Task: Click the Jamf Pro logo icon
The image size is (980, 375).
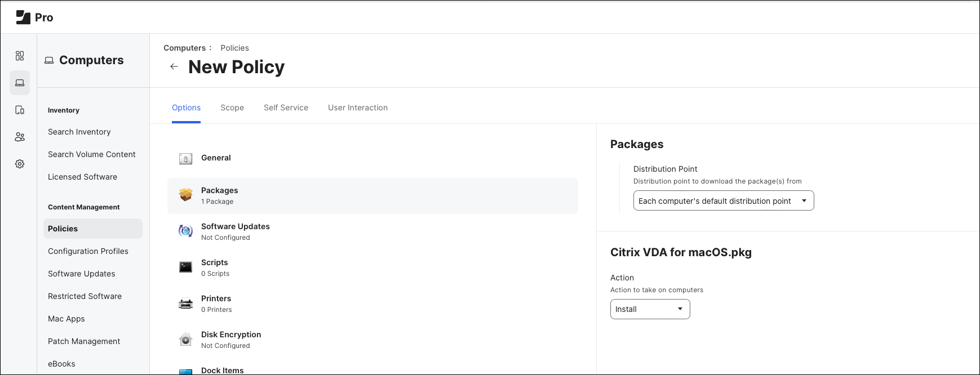Action: click(23, 17)
